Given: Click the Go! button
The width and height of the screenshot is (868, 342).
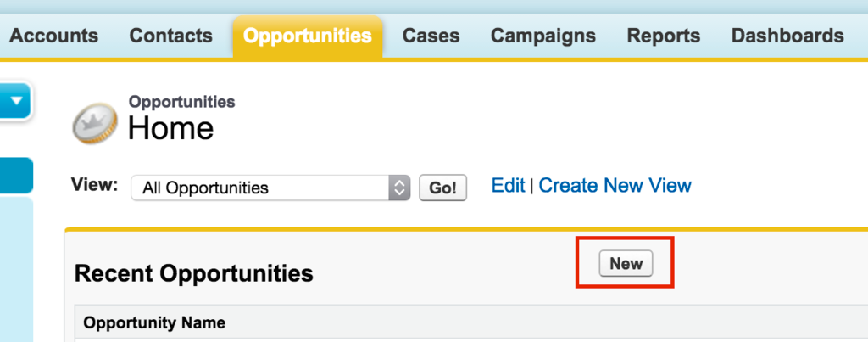Looking at the screenshot, I should pyautogui.click(x=442, y=188).
